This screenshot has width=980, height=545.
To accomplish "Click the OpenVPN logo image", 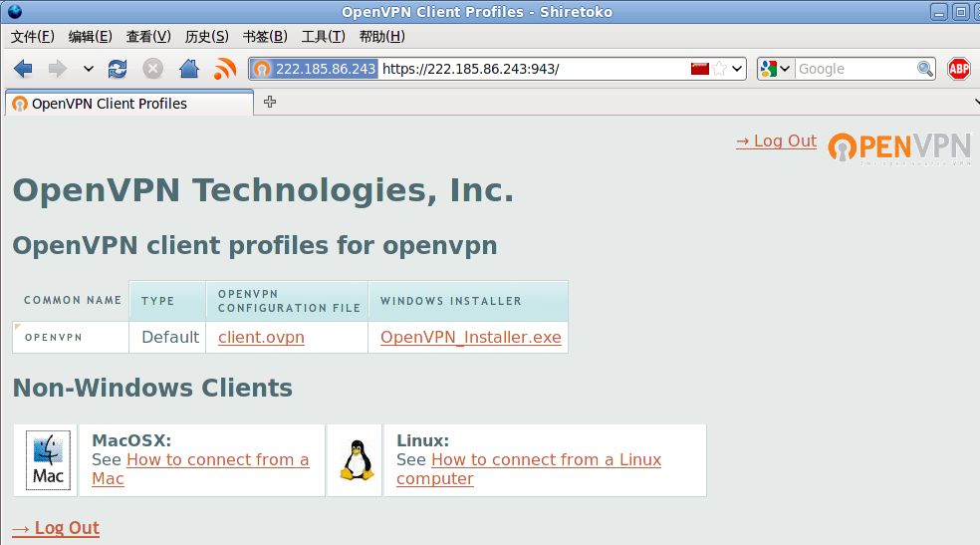I will 899,148.
